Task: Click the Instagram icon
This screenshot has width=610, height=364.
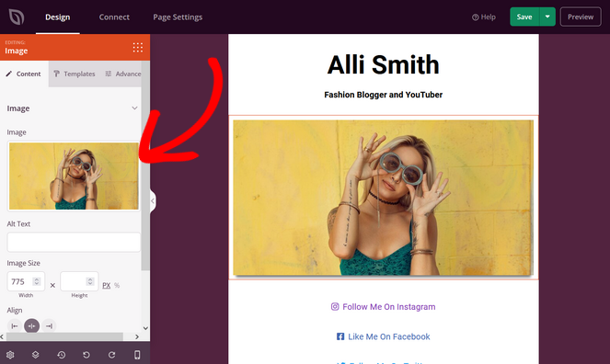Action: click(335, 306)
